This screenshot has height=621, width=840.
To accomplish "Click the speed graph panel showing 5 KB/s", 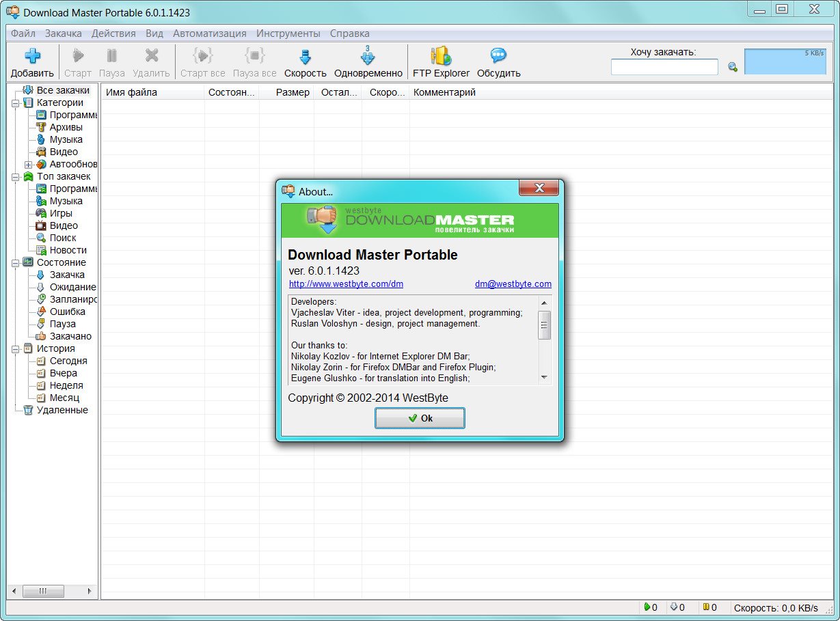I will (x=785, y=61).
